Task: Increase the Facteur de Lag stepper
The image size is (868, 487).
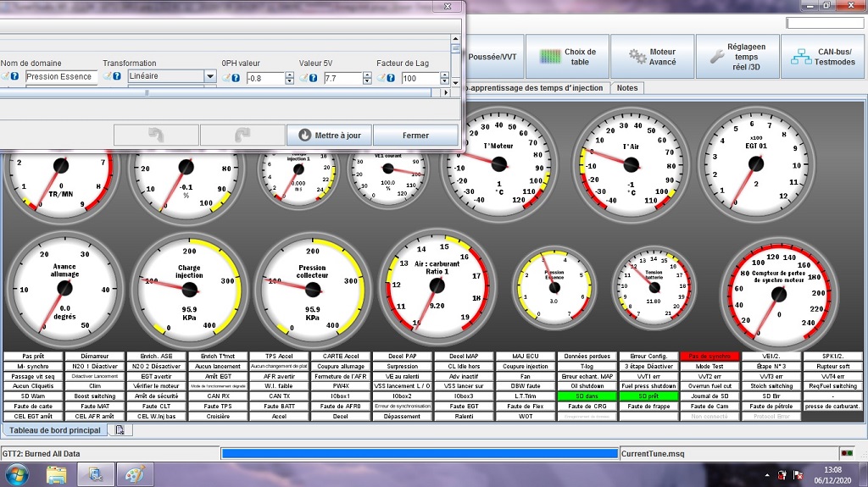Action: pos(445,75)
